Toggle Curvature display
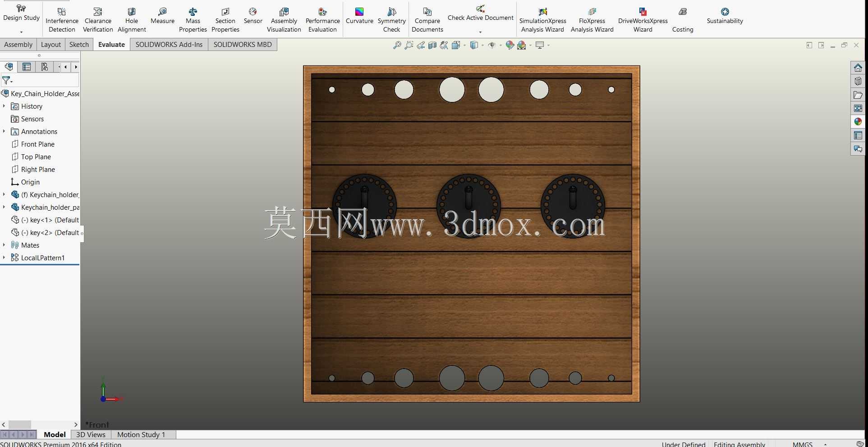This screenshot has width=868, height=447. pos(359,16)
